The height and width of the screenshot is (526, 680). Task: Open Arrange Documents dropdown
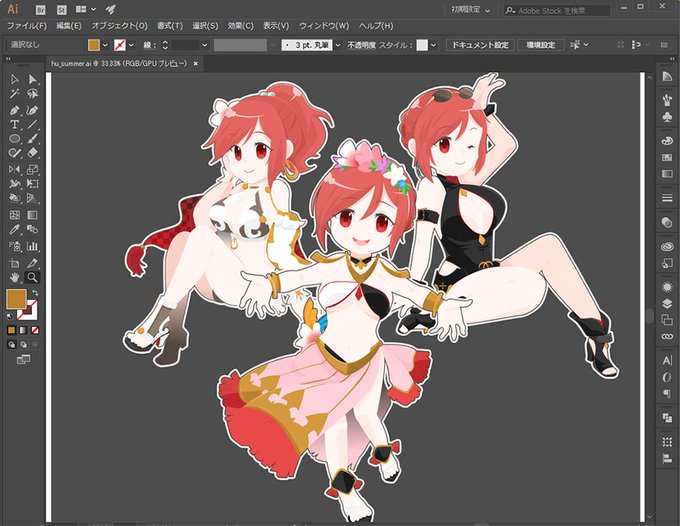pyautogui.click(x=86, y=9)
